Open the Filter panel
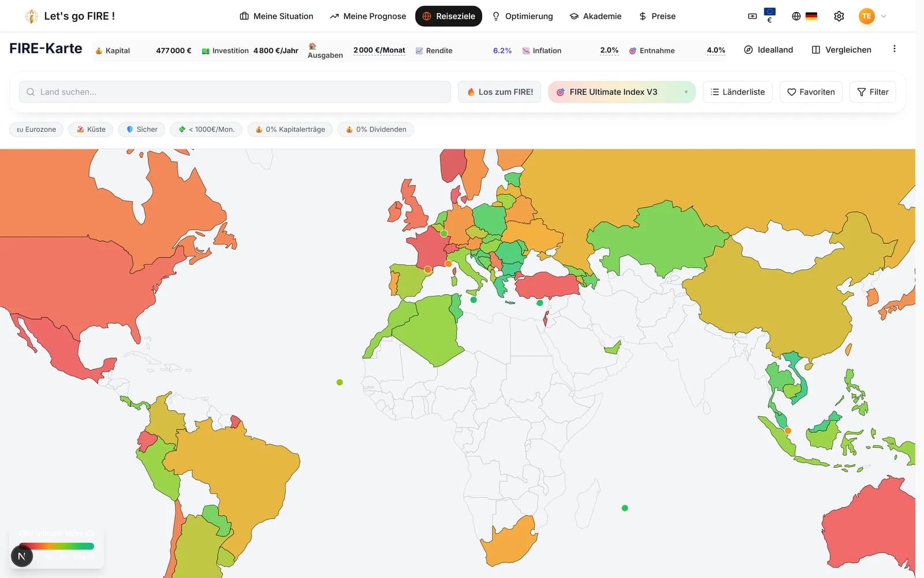924x578 pixels. pyautogui.click(x=873, y=92)
